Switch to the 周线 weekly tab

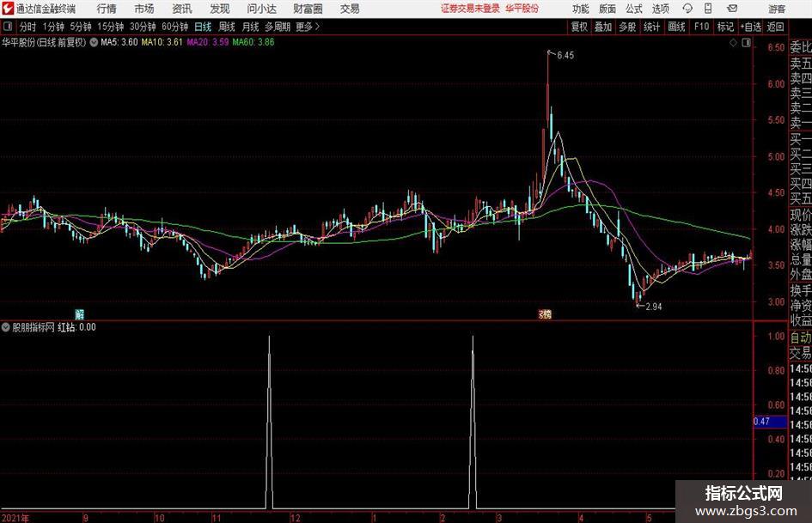pos(226,27)
